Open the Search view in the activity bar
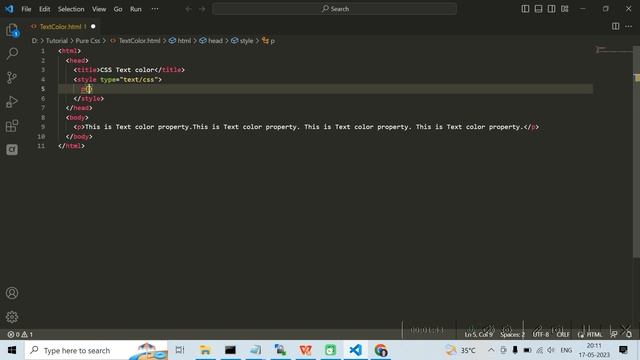The image size is (640, 360). [x=12, y=53]
